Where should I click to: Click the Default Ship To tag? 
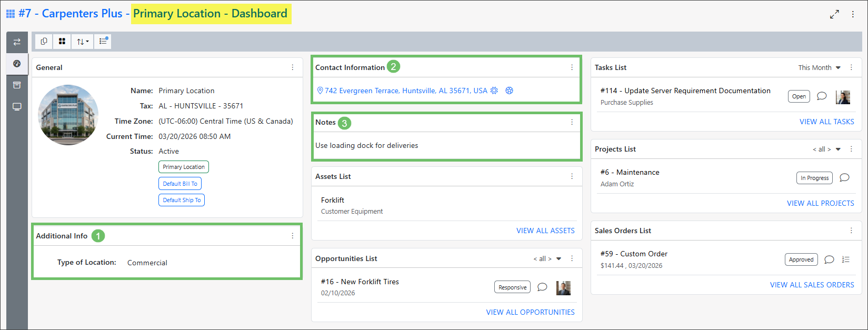pyautogui.click(x=182, y=200)
